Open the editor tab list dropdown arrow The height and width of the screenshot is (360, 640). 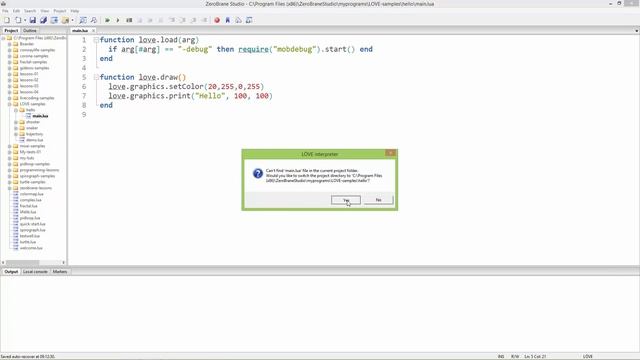pyautogui.click(x=636, y=31)
